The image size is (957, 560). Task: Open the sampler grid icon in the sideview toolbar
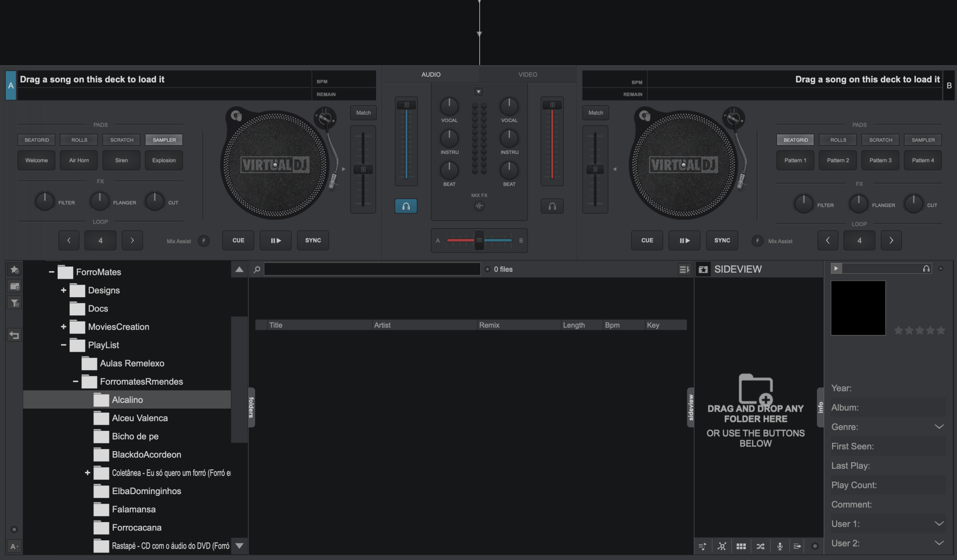[x=741, y=546]
